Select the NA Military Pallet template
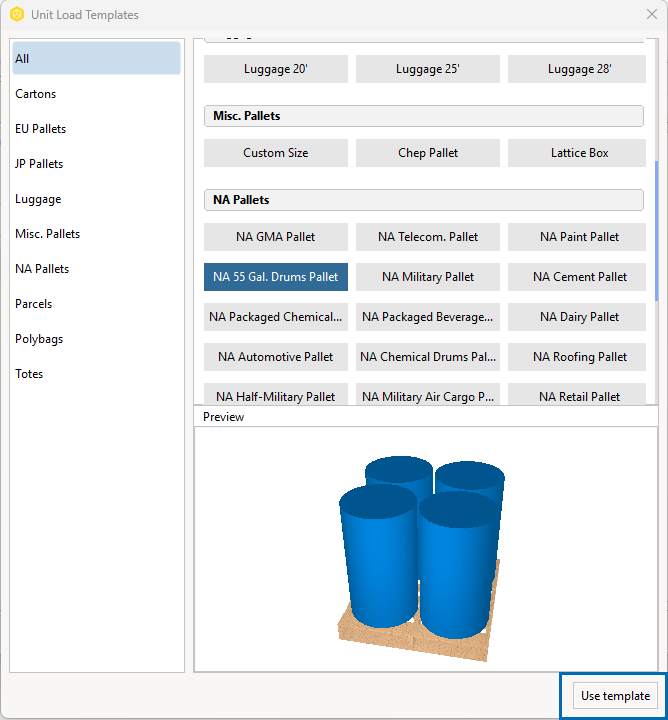Viewport: 668px width, 720px height. click(x=428, y=277)
